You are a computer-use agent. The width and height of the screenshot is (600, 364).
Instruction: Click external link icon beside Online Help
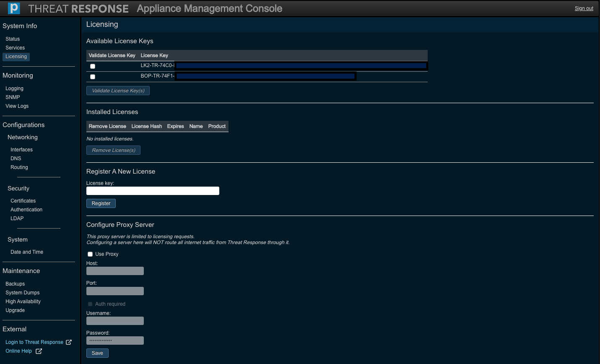[x=39, y=351]
